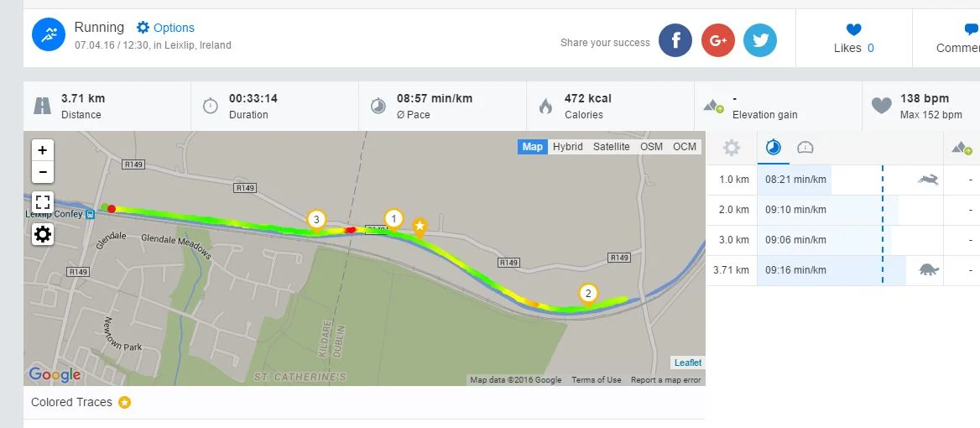Click the Likes heart icon
This screenshot has width=980, height=428.
point(853,30)
